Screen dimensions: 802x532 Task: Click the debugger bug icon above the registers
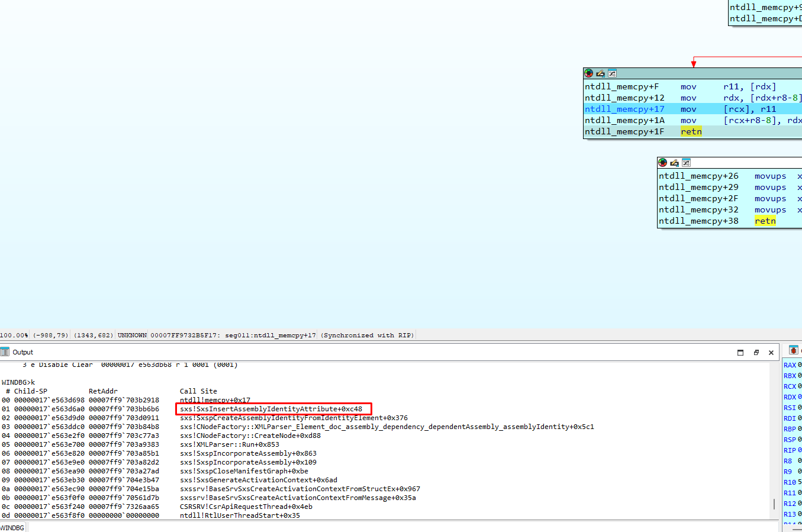point(794,350)
